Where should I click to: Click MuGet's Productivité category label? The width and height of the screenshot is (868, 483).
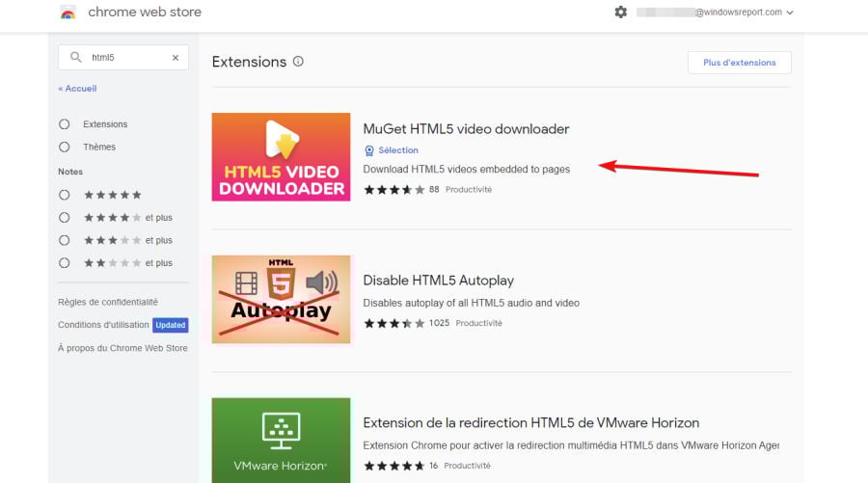click(x=469, y=190)
